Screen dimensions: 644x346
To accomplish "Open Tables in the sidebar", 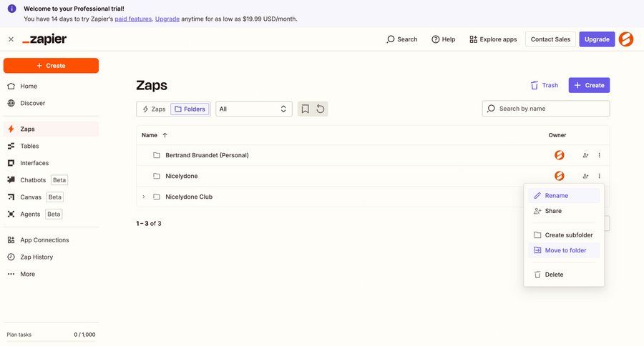I will 51,146.
